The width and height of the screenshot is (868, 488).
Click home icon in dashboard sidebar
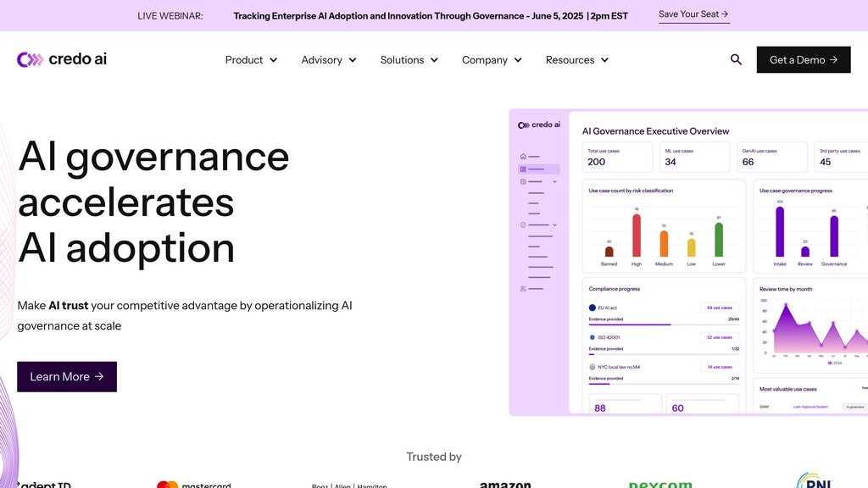(x=523, y=157)
